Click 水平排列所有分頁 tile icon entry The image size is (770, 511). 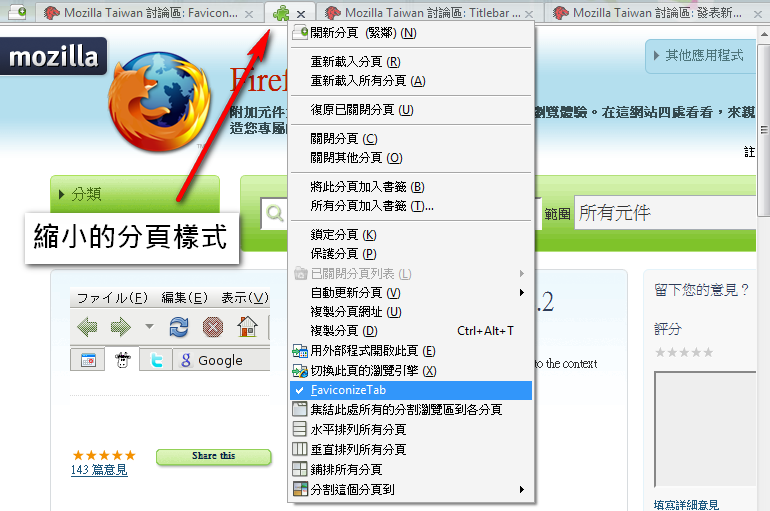point(411,430)
